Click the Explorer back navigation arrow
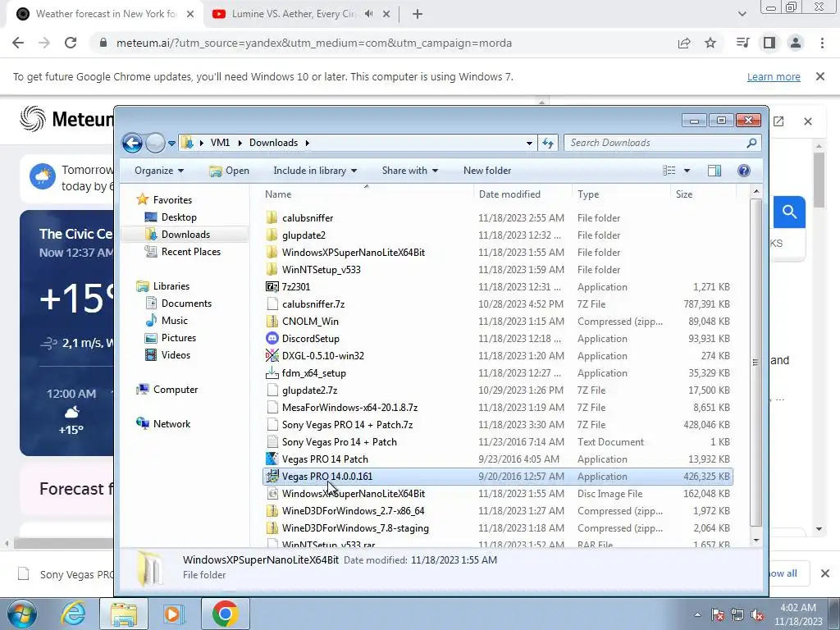Screen dimensions: 840x630 pos(132,143)
